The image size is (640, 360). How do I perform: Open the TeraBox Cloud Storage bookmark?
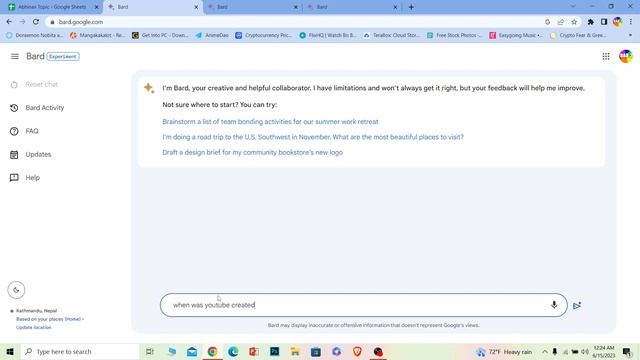pos(391,36)
